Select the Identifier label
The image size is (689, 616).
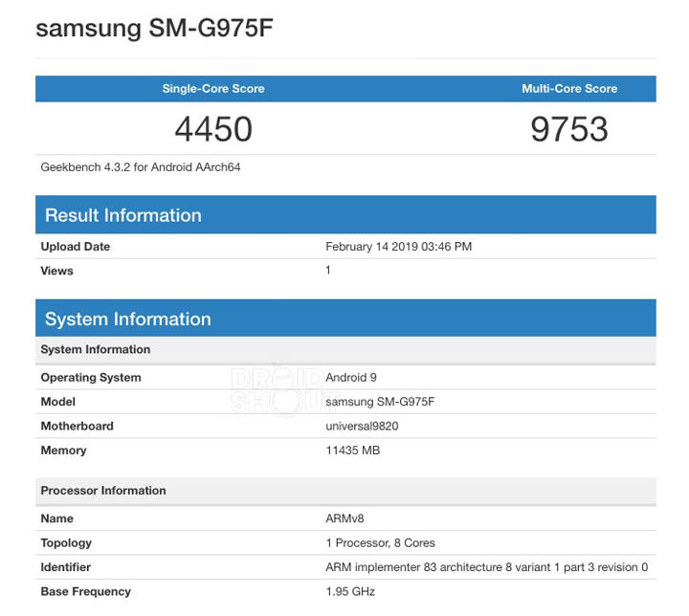click(x=65, y=567)
